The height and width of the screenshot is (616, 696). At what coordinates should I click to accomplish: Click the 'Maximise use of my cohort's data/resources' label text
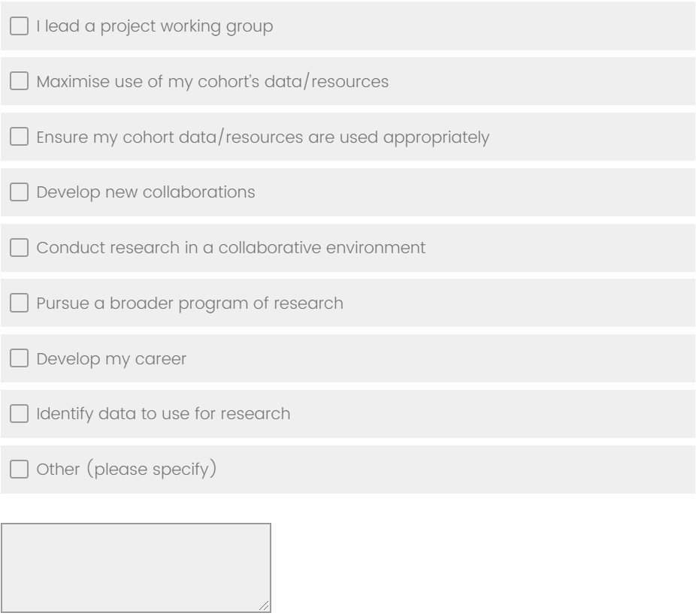tap(212, 81)
